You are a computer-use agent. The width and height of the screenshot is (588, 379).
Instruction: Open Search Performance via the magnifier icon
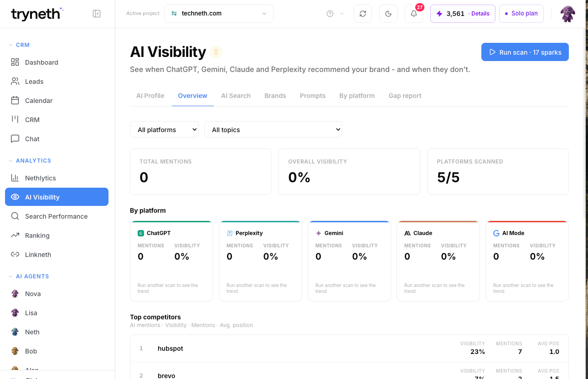point(15,216)
